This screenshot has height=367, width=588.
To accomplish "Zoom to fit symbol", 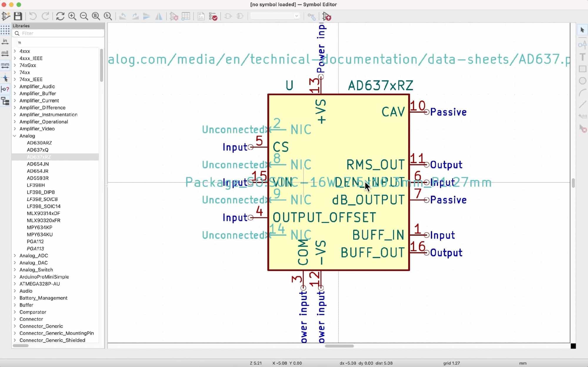I will tap(96, 16).
